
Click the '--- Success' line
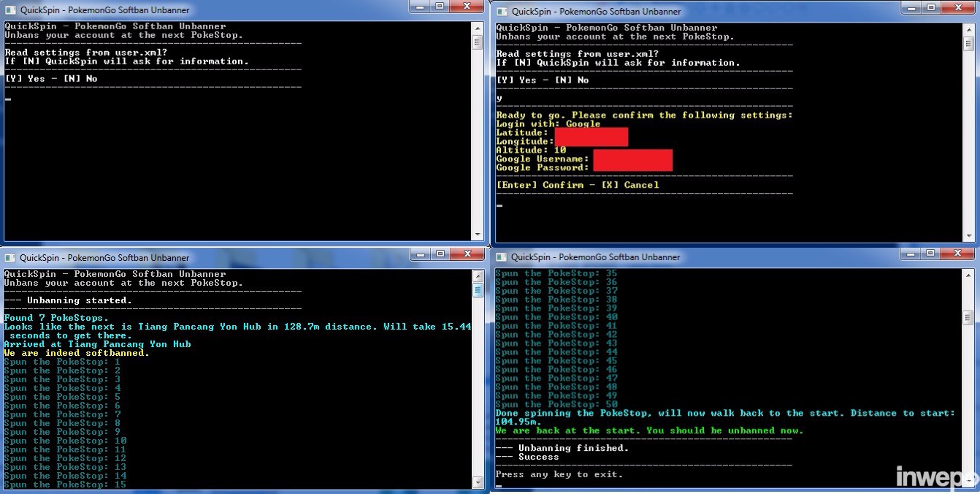527,457
